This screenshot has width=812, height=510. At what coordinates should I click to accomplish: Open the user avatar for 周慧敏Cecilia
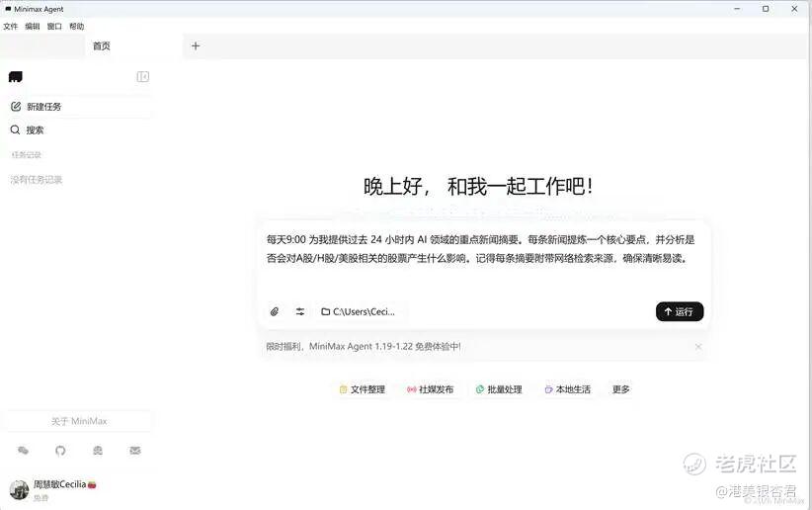pyautogui.click(x=19, y=490)
